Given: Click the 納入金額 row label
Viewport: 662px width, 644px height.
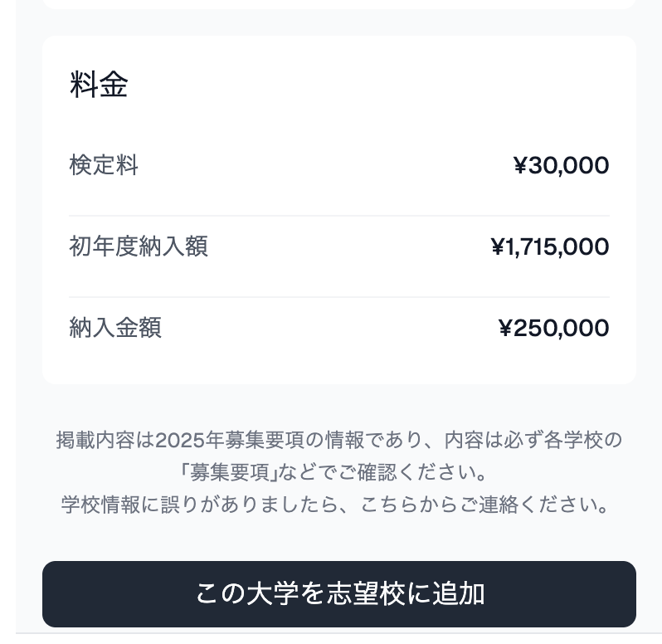Looking at the screenshot, I should tap(115, 328).
